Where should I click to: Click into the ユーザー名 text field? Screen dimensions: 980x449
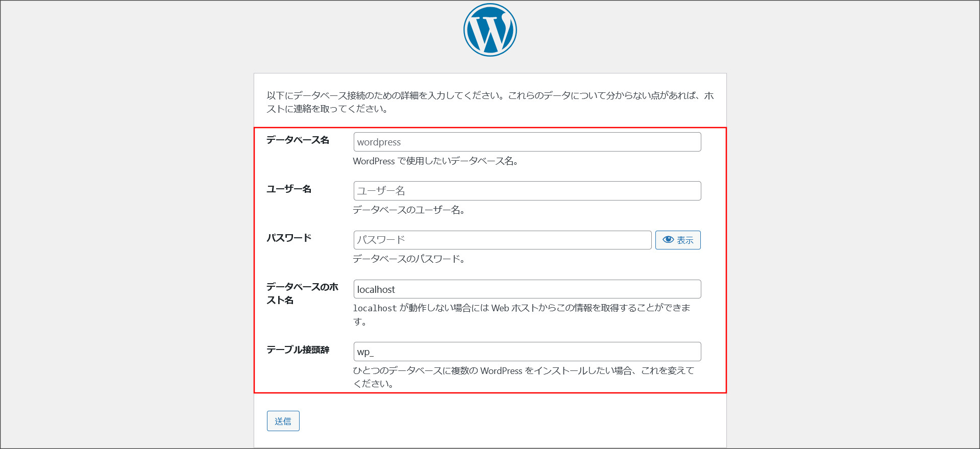click(x=527, y=191)
